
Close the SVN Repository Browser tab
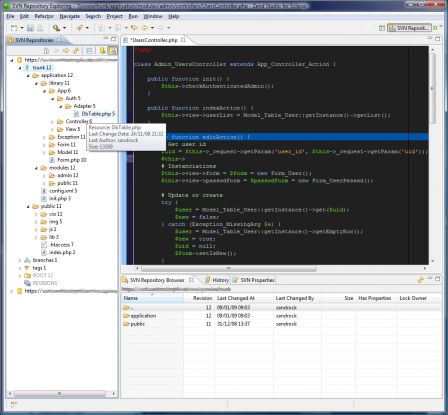point(191,280)
